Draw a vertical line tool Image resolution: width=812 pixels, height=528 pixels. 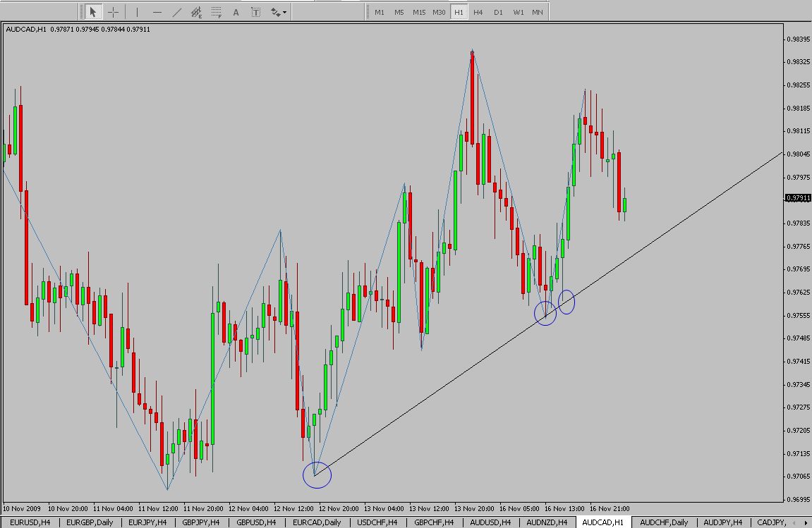(137, 12)
